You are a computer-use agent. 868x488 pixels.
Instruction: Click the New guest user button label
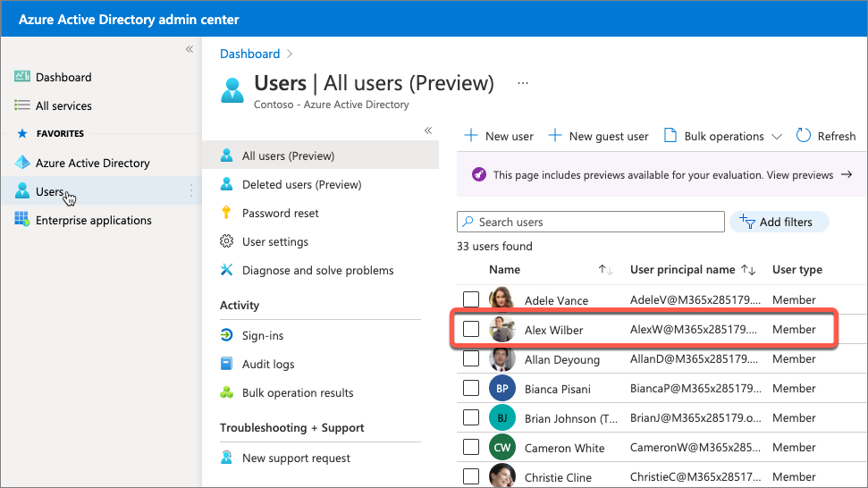[x=609, y=136]
